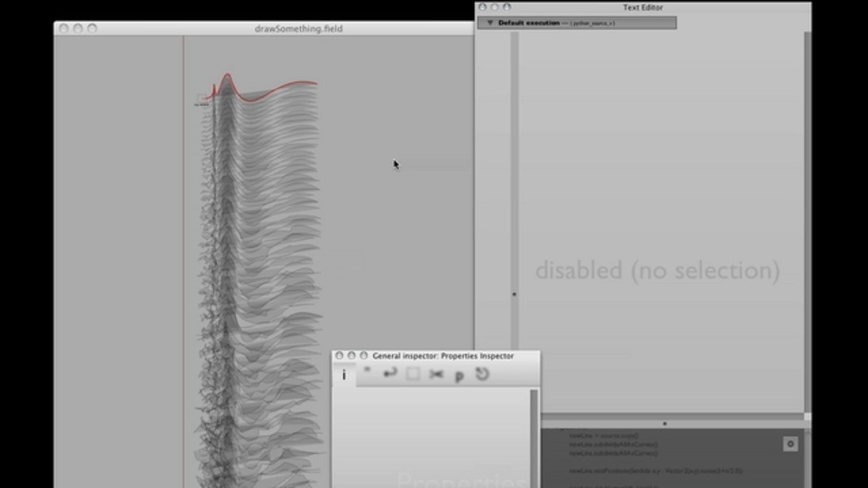Image resolution: width=868 pixels, height=488 pixels.
Task: Click the 'newLine = source.copy()' output line
Action: [x=604, y=436]
